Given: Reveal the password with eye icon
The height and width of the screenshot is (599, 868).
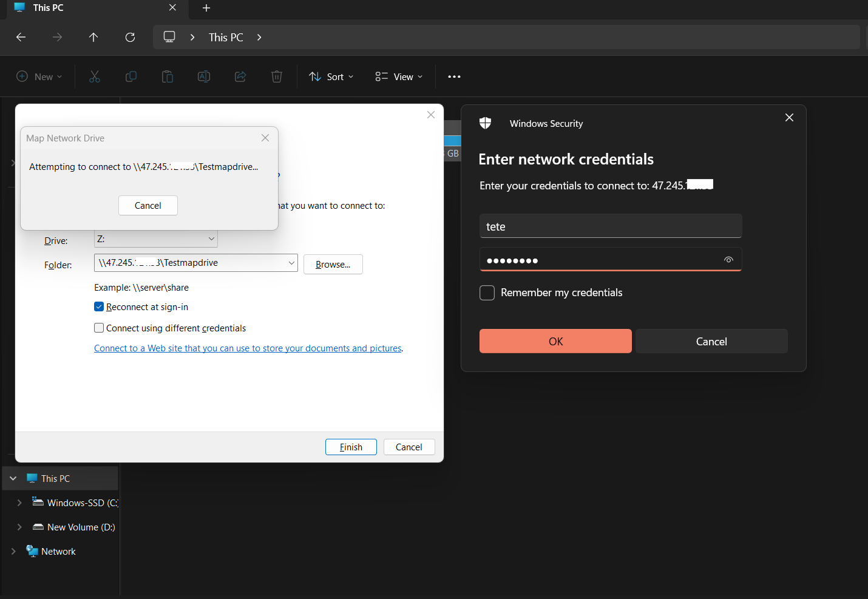Looking at the screenshot, I should 728,260.
